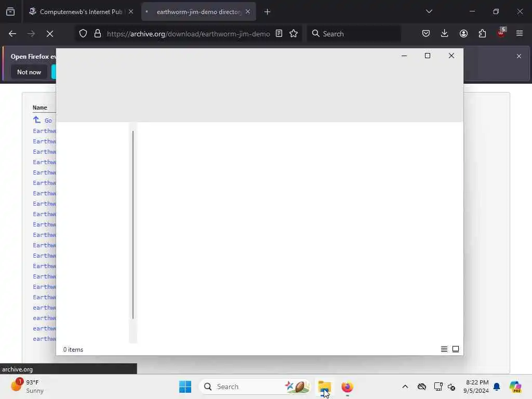
Task: Click Firefox icon in the taskbar
Action: coord(347,387)
